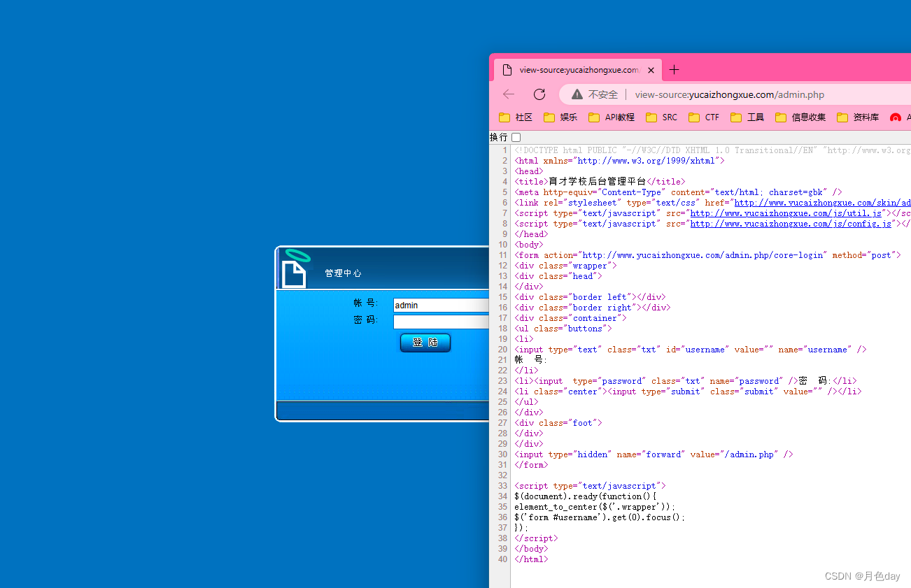Close the view-source browser tab

pos(651,70)
